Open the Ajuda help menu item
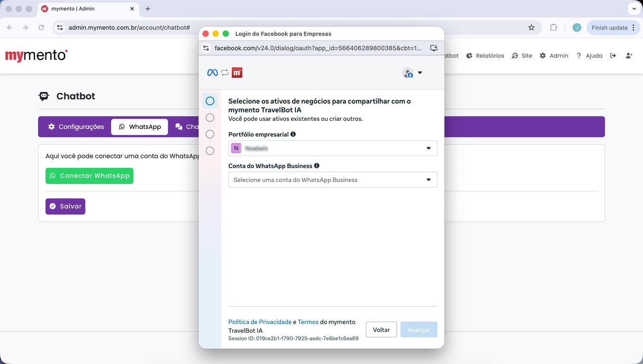The width and height of the screenshot is (643, 364). pyautogui.click(x=589, y=55)
